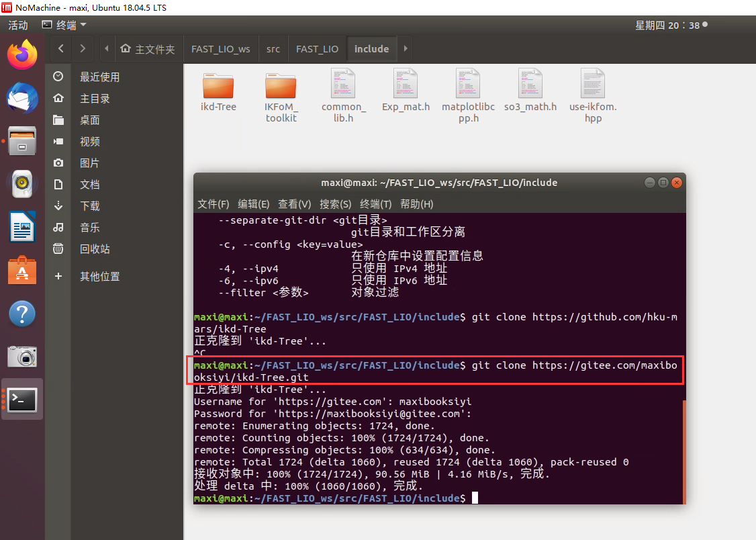The width and height of the screenshot is (756, 540).
Task: Click the NoMachine window logo icon
Action: pyautogui.click(x=7, y=7)
